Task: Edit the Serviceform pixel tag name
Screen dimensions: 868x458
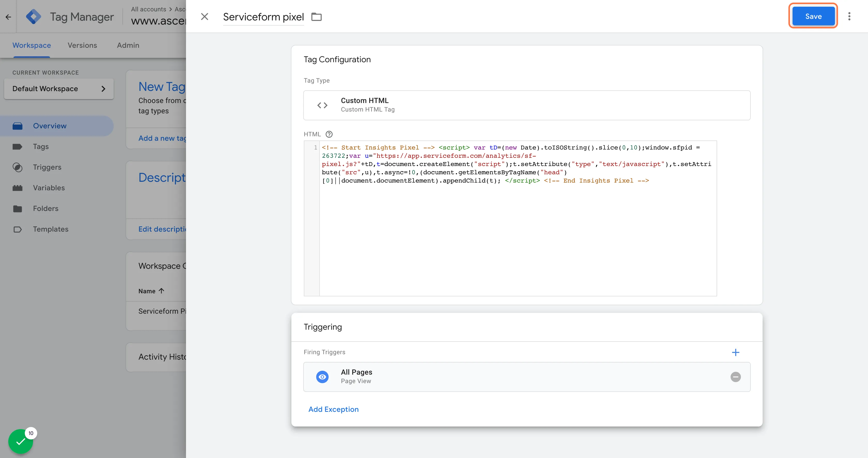Action: coord(263,17)
